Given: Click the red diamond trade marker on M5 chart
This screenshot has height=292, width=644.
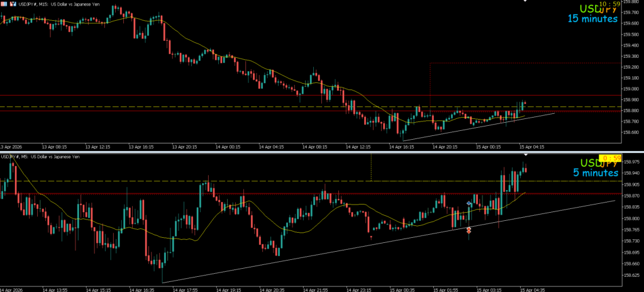Looking at the screenshot, I should click(x=469, y=231).
